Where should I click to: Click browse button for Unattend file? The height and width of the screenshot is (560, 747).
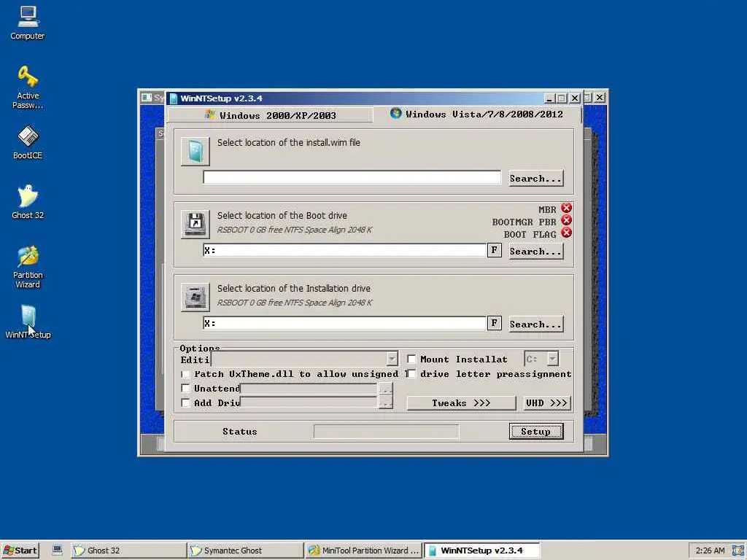(385, 389)
